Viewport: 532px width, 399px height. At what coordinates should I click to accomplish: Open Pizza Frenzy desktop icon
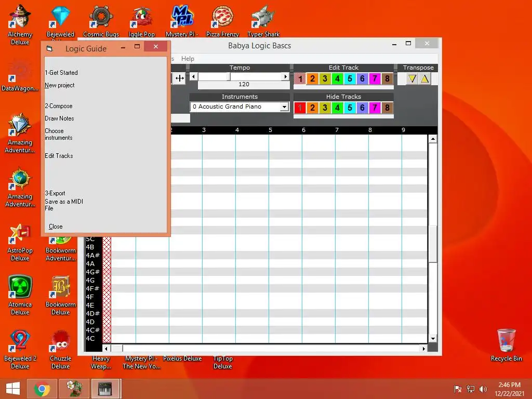(x=222, y=21)
